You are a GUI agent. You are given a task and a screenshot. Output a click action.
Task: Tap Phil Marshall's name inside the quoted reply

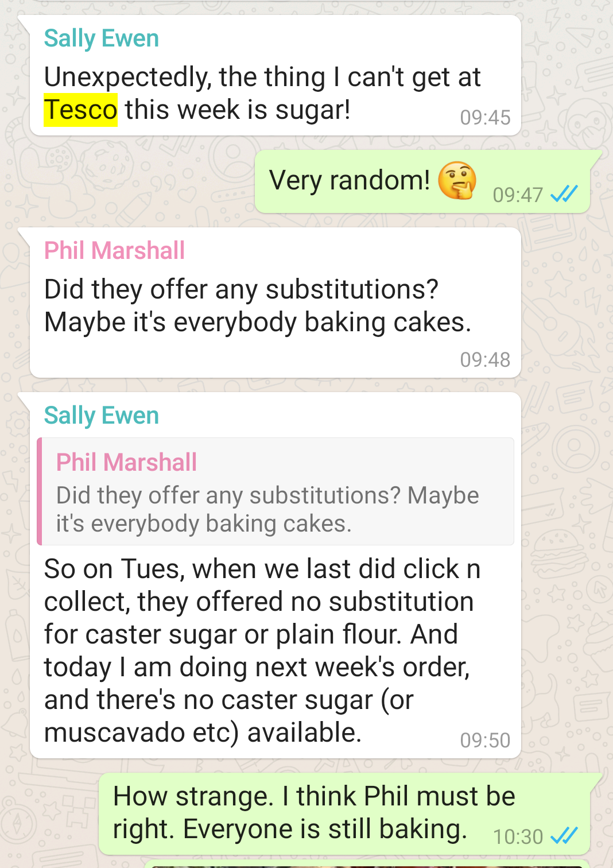click(126, 462)
